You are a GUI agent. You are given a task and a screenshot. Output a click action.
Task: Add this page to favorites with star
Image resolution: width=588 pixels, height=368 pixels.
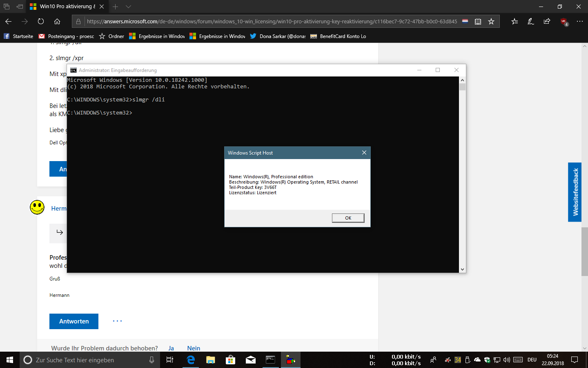[491, 21]
